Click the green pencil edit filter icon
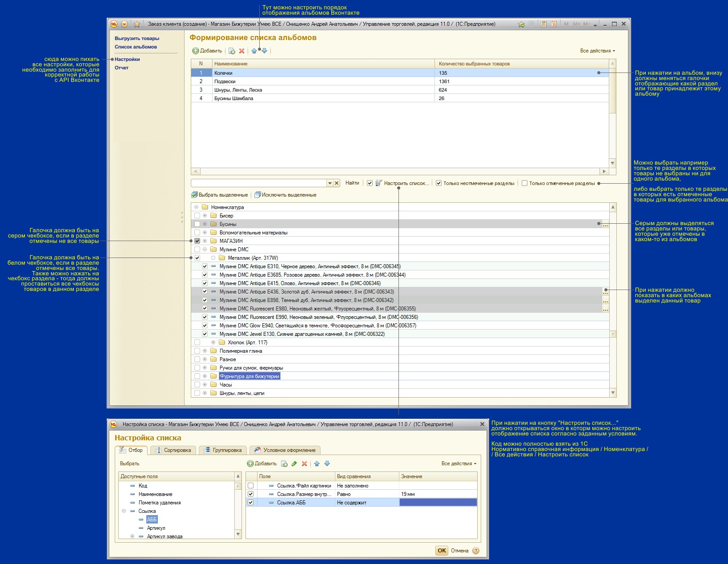Image resolution: width=728 pixels, height=564 pixels. tap(294, 463)
